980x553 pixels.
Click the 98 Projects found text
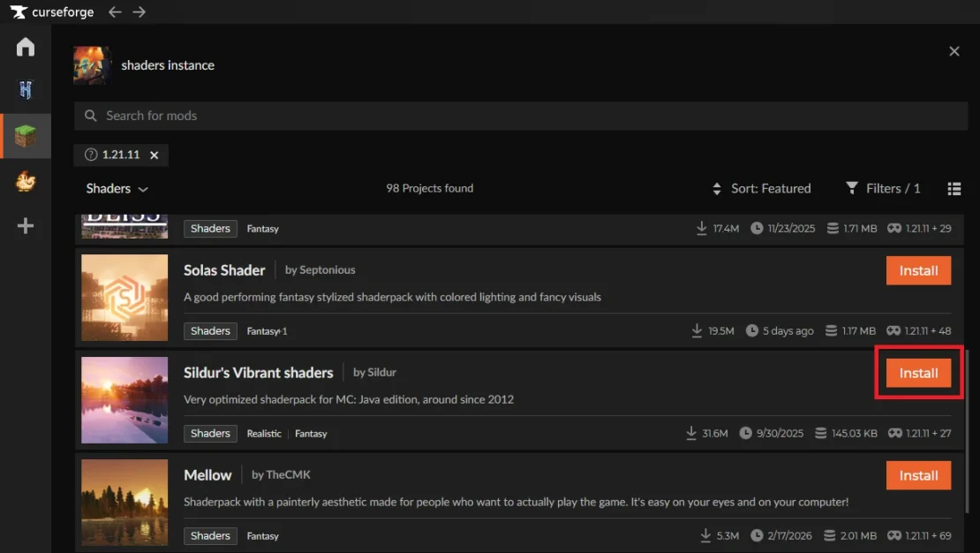click(x=429, y=188)
